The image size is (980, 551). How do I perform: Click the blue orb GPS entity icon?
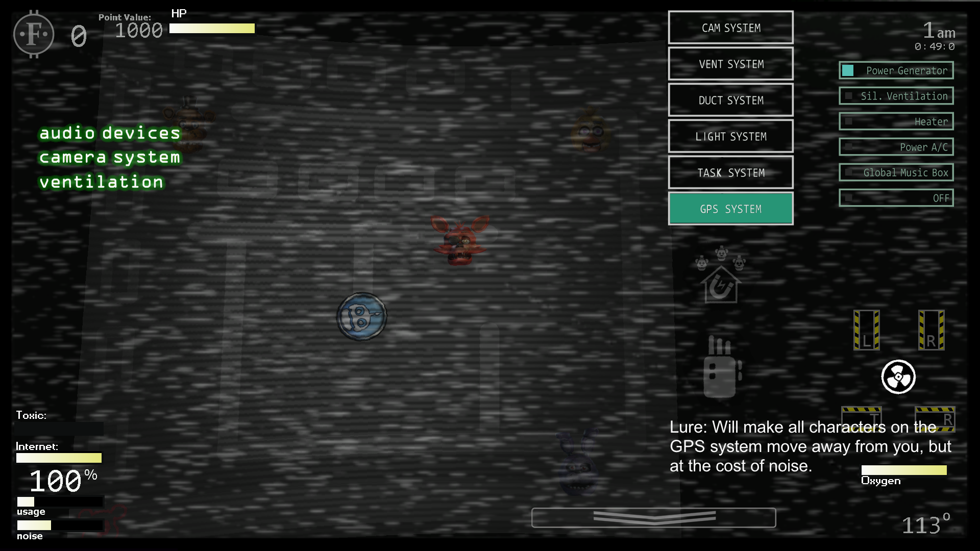(362, 316)
